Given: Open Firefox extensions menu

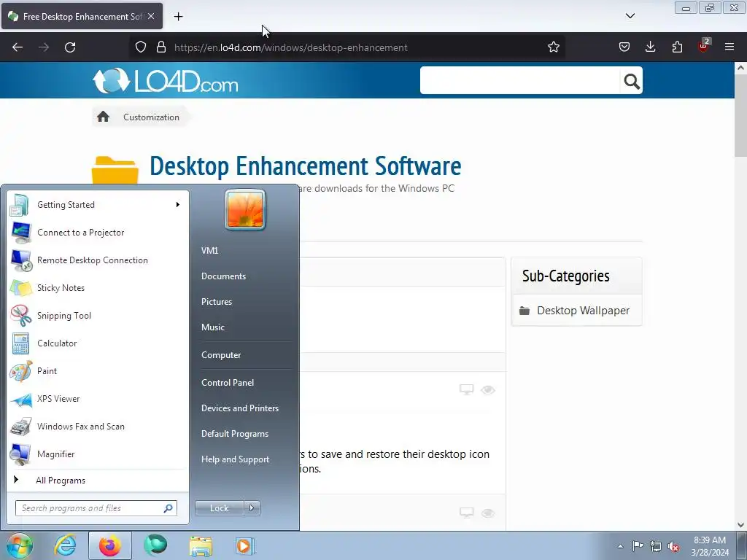Looking at the screenshot, I should point(677,47).
